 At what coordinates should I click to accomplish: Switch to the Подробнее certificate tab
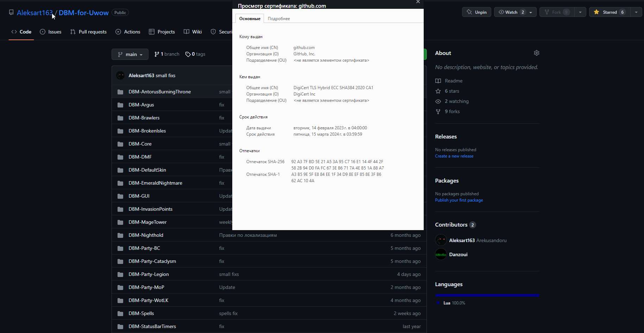(x=279, y=19)
